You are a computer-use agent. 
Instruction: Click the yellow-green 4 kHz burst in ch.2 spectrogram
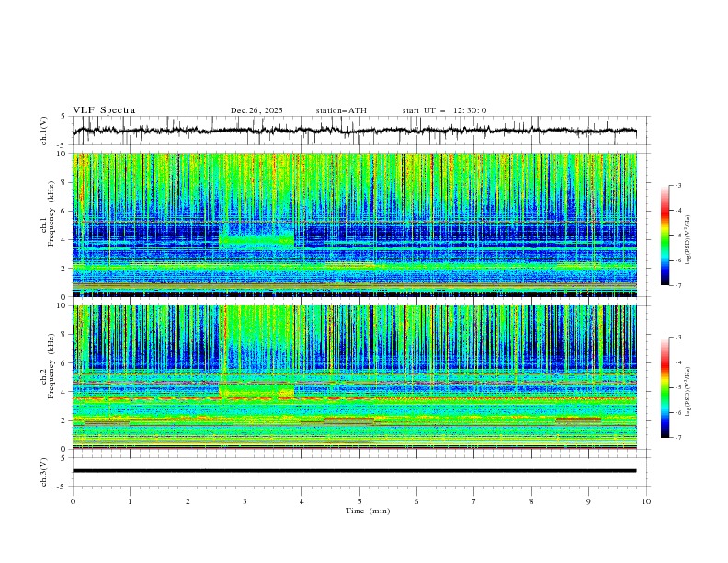tap(256, 391)
